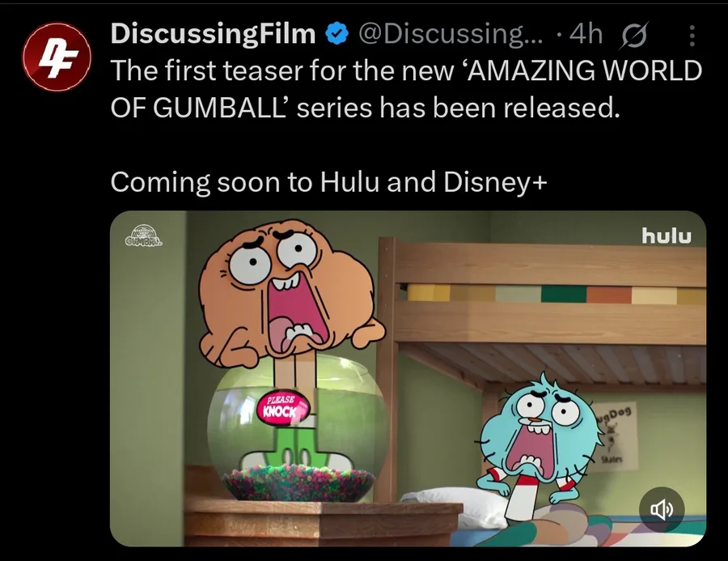The width and height of the screenshot is (728, 561).
Task: Click the Grok slashed-circle icon
Action: tap(633, 36)
